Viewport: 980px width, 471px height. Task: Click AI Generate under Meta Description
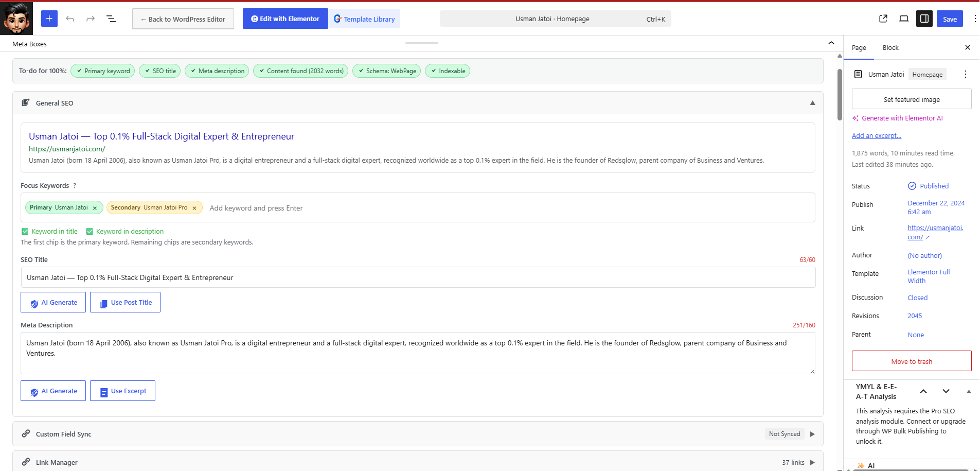pos(53,391)
